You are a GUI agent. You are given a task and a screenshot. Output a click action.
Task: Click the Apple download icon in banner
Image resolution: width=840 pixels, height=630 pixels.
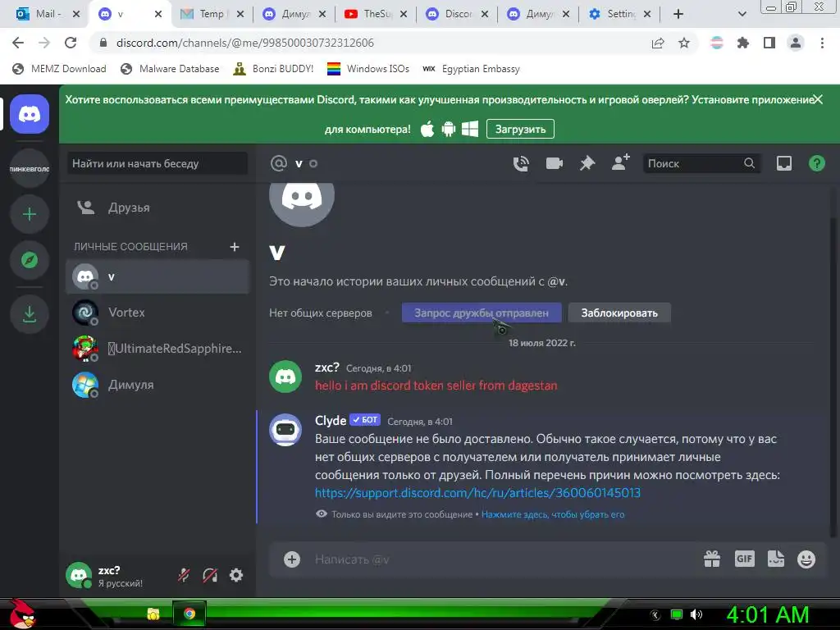pyautogui.click(x=427, y=129)
